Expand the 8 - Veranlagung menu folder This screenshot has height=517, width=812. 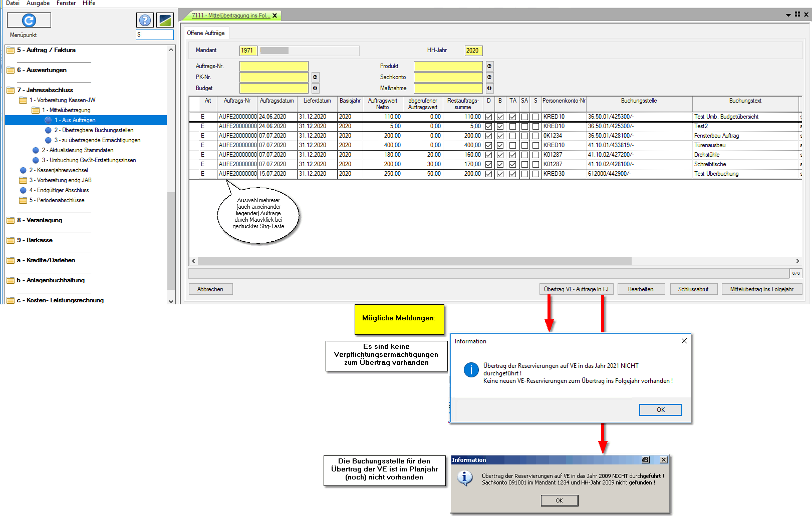coord(11,220)
